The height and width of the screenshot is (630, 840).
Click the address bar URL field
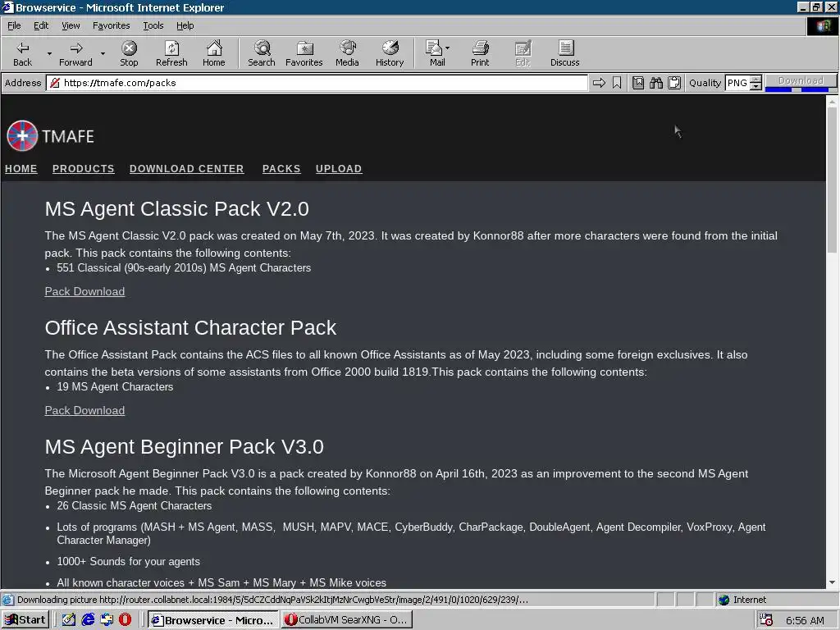pos(317,83)
